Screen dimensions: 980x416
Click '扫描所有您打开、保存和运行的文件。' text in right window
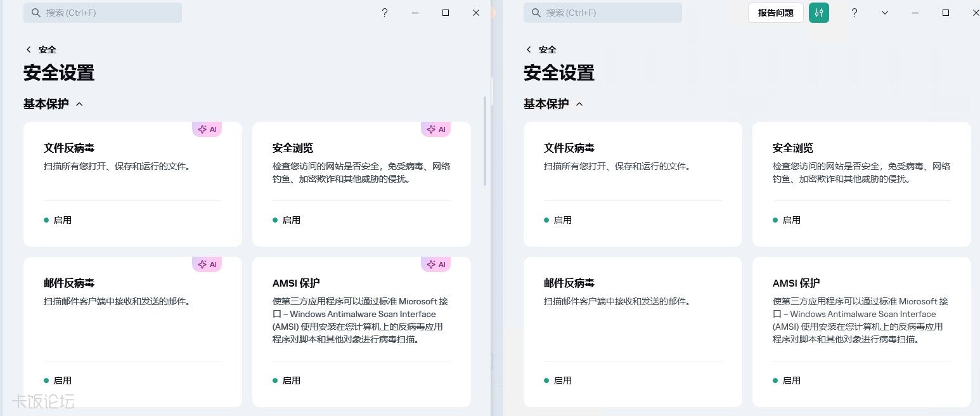coord(617,167)
